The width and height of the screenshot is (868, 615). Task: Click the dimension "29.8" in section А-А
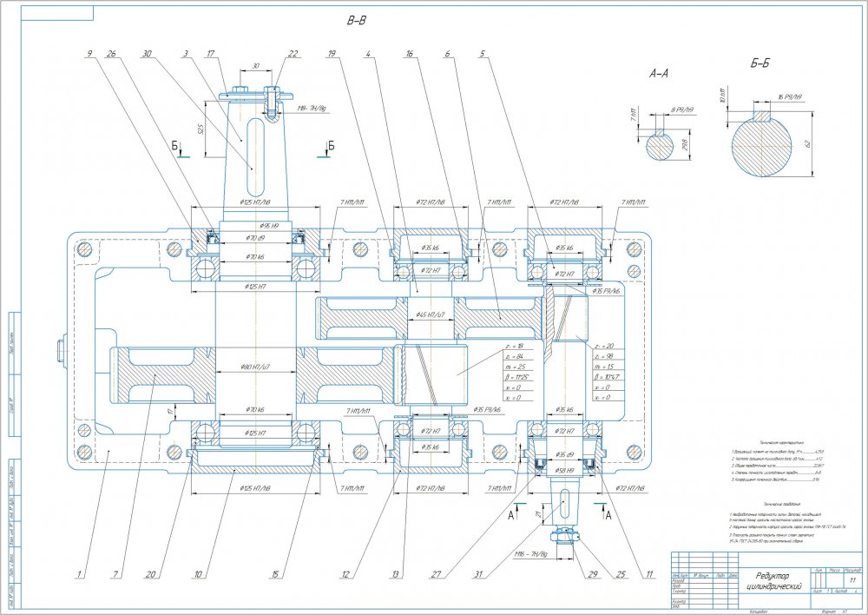[686, 145]
